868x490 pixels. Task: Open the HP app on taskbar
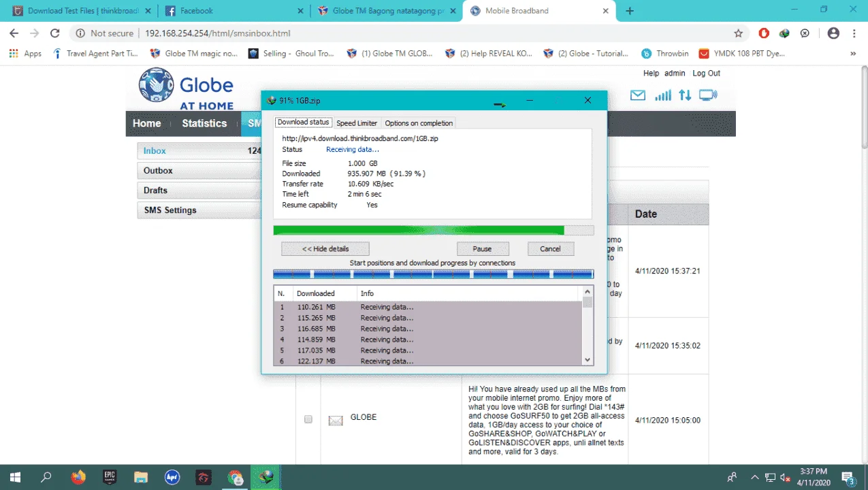172,478
